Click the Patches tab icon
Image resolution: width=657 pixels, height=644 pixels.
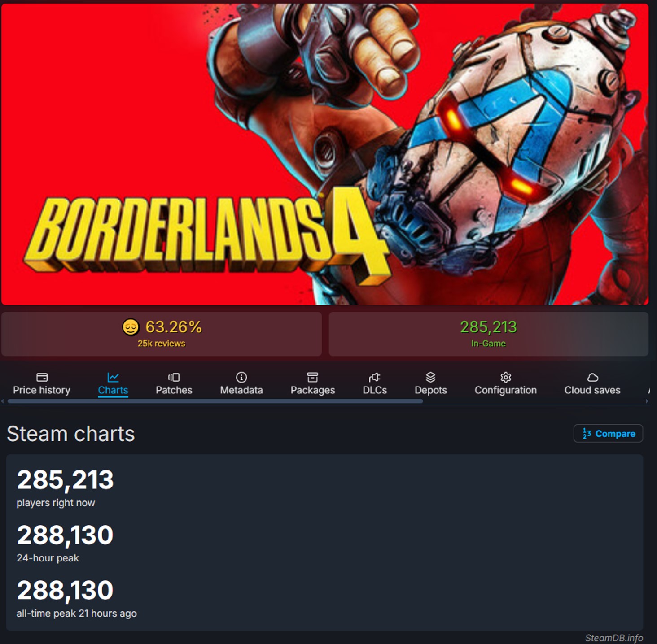[x=174, y=377]
